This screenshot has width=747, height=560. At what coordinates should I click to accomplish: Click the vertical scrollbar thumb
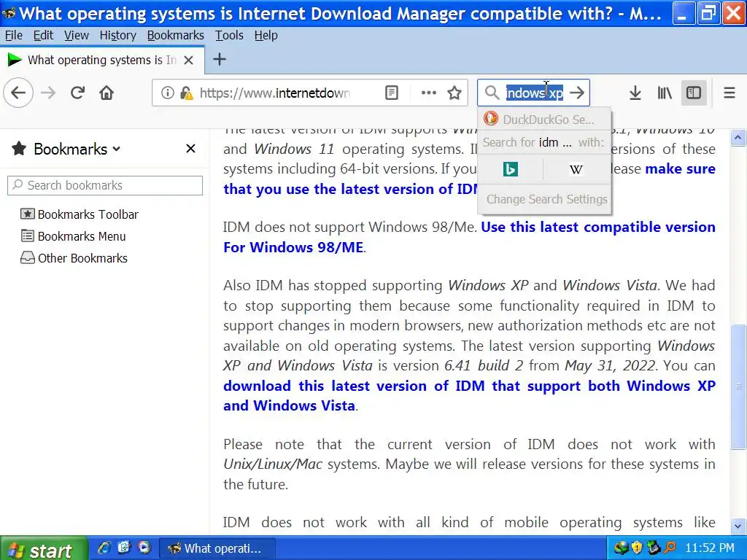pyautogui.click(x=738, y=386)
